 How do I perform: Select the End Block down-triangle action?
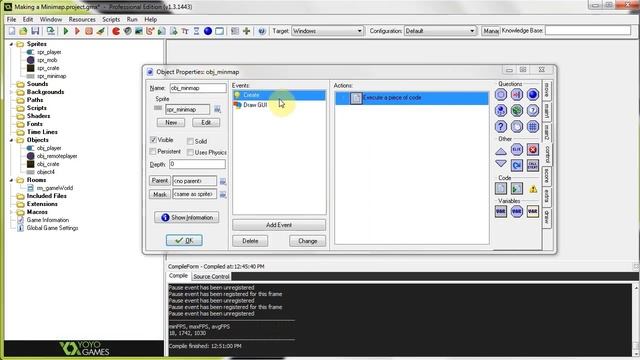501,164
